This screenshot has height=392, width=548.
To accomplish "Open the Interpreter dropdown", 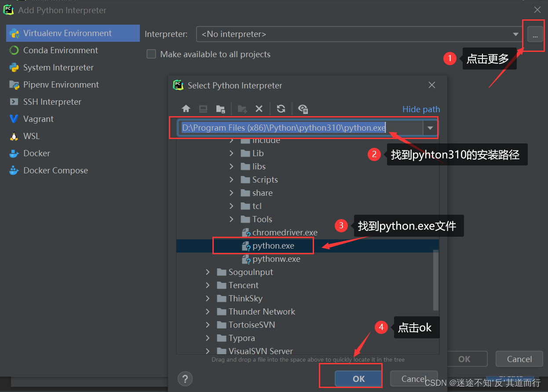I will (516, 34).
